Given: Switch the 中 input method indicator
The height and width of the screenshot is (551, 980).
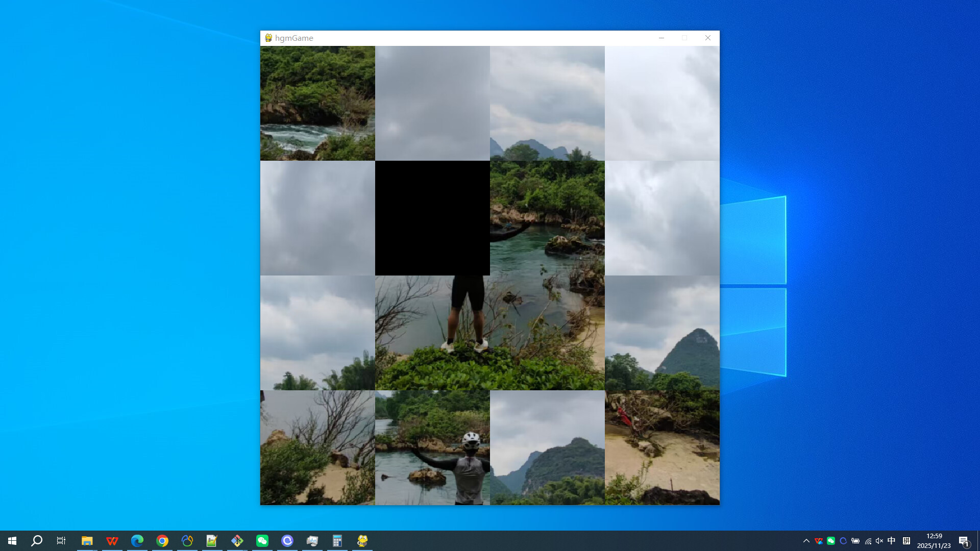Looking at the screenshot, I should (891, 541).
